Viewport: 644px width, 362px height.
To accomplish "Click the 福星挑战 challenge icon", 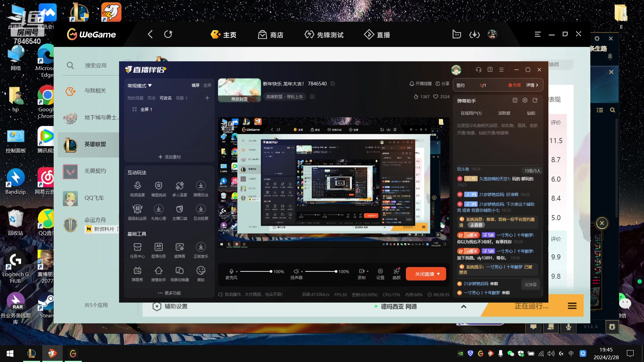I will pyautogui.click(x=158, y=186).
